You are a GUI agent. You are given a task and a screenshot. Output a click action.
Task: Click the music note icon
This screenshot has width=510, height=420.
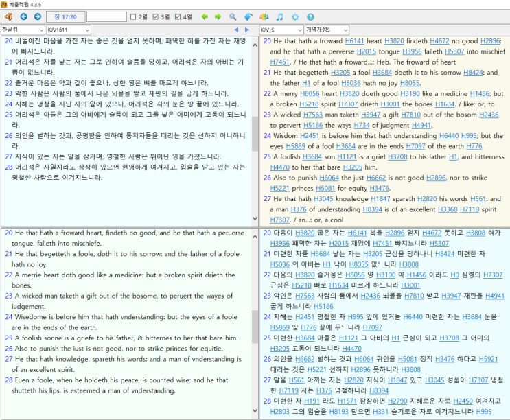coord(279,17)
